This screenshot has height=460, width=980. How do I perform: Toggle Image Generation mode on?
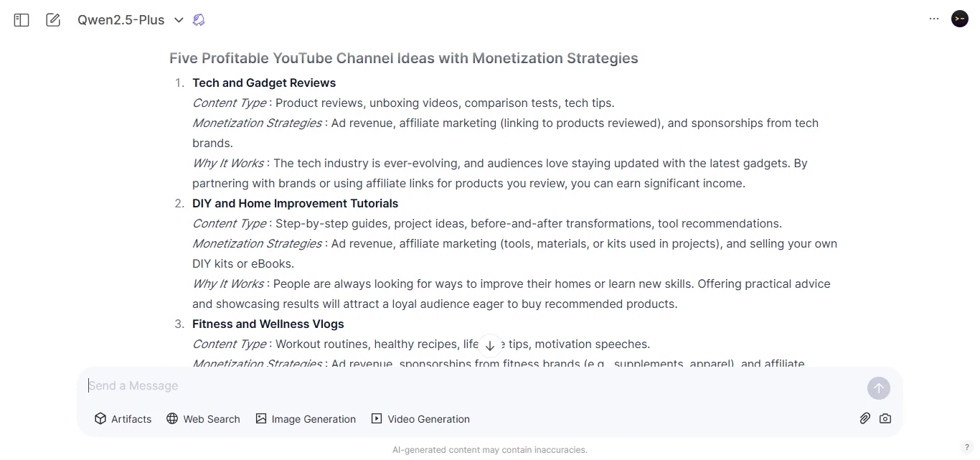(306, 418)
